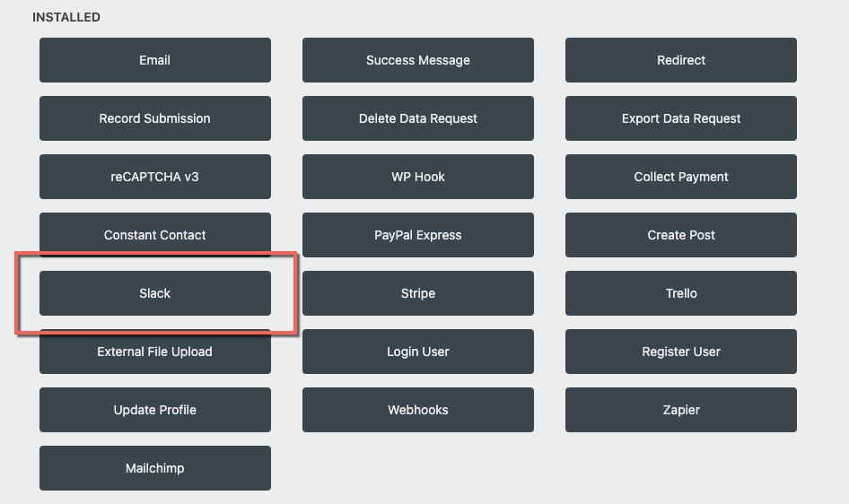The height and width of the screenshot is (504, 849).
Task: Select the Create Post action
Action: point(680,235)
